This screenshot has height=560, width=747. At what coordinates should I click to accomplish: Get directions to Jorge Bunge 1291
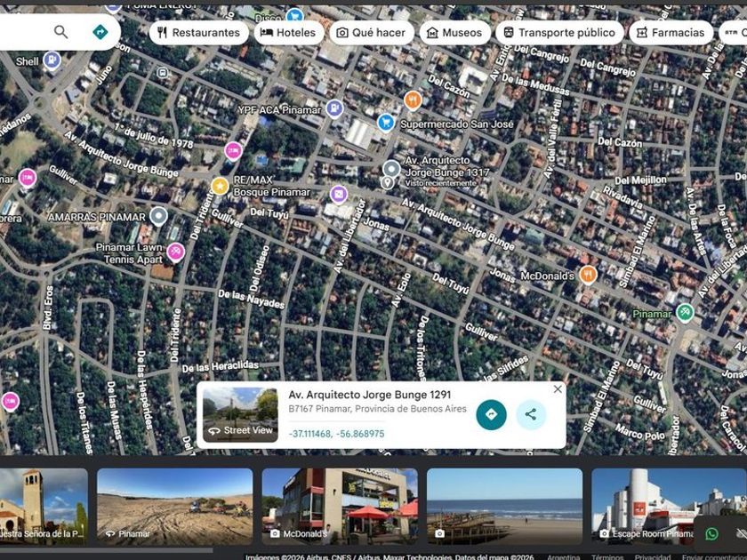coord(491,415)
